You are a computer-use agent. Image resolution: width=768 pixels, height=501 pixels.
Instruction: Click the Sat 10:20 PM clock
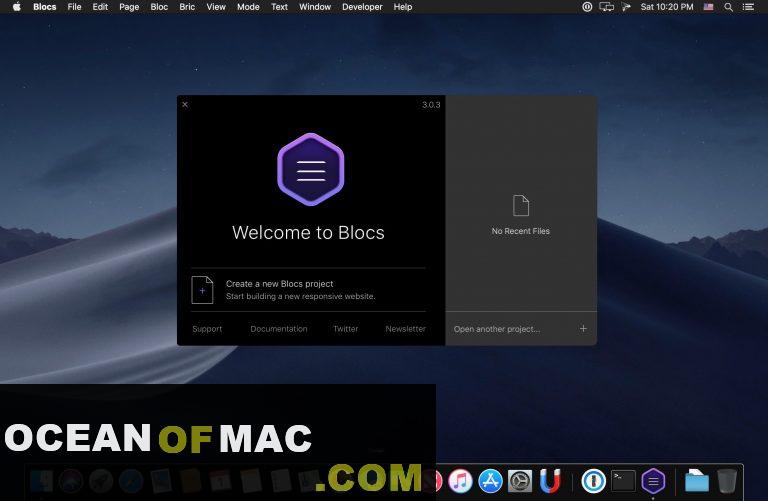[x=667, y=7]
